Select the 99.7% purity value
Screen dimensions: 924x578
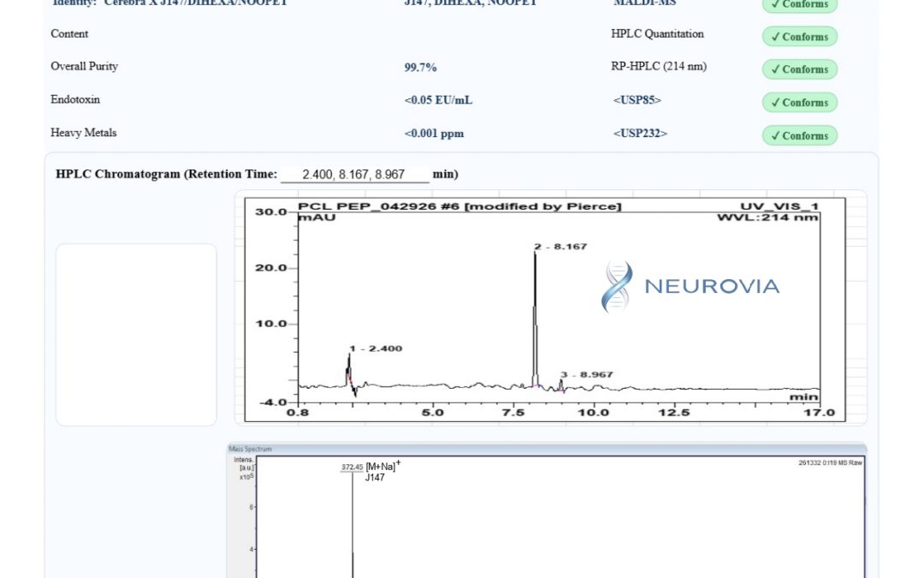pos(420,68)
